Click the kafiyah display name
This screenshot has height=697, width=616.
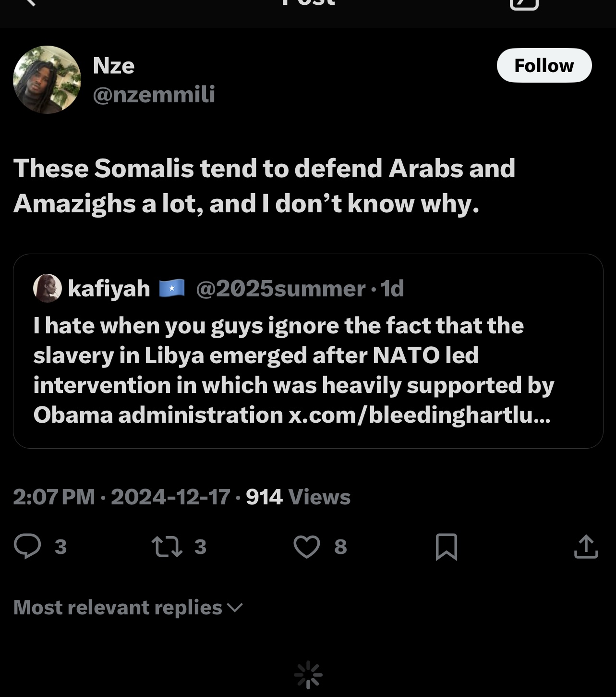tap(109, 289)
